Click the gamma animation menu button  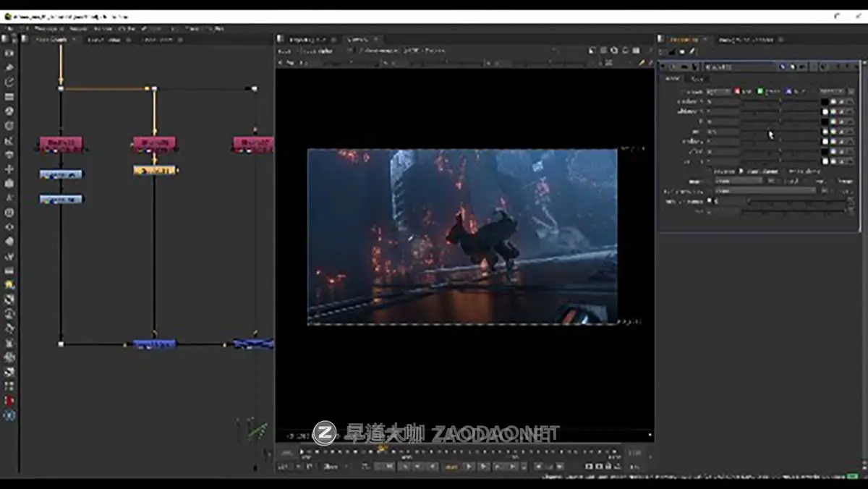tap(849, 162)
